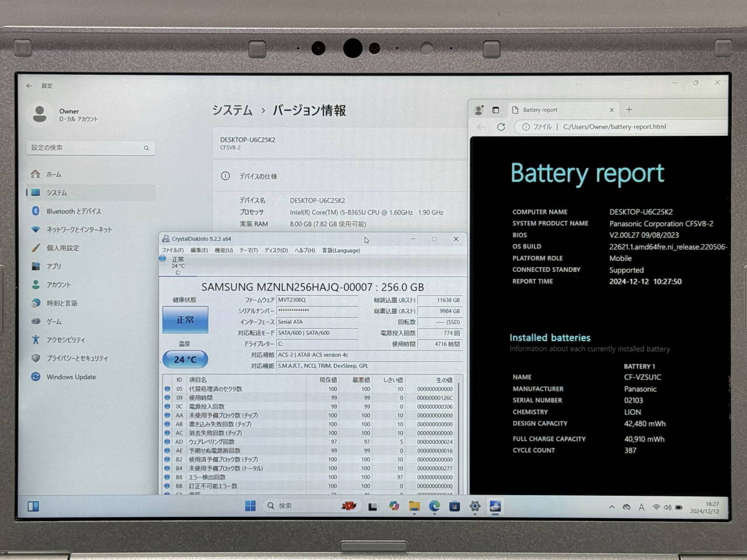This screenshot has width=747, height=560.
Task: Check the battery tray icon
Action: pos(679,507)
